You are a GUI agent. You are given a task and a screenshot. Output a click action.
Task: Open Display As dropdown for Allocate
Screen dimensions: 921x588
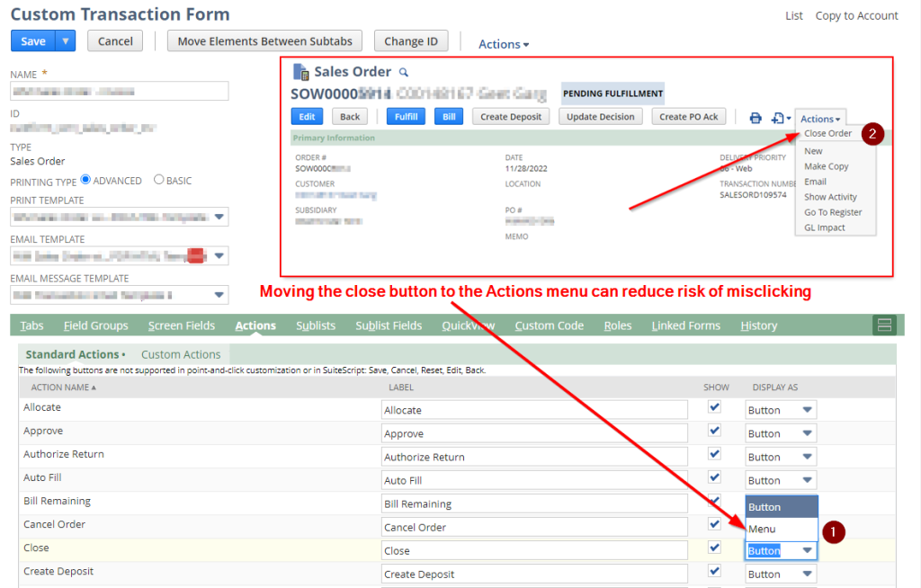(782, 410)
